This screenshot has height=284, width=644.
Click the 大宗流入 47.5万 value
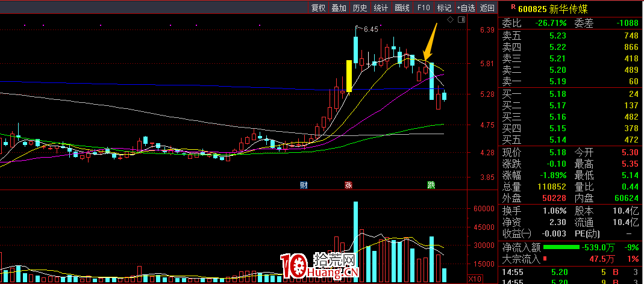tap(601, 259)
